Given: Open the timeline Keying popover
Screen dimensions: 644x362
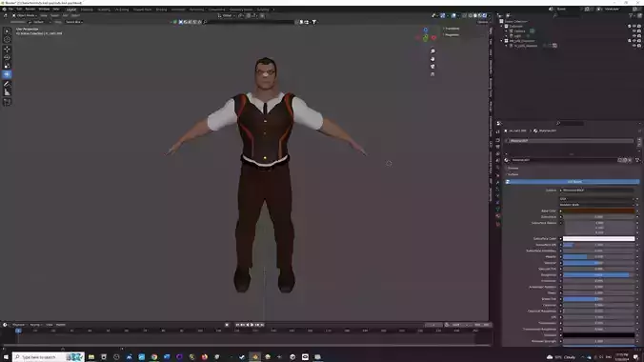Looking at the screenshot, I should coord(35,325).
